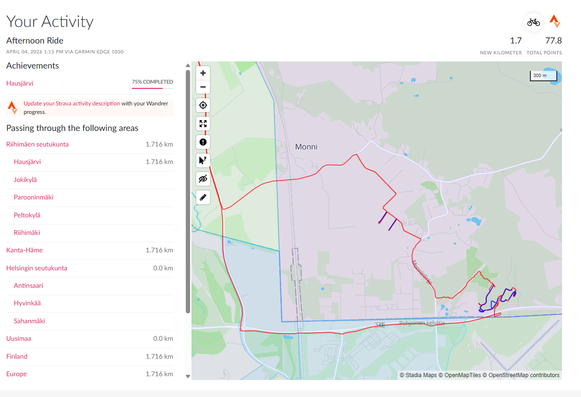Open OpenStreetMap contributors attribution link

click(x=521, y=375)
